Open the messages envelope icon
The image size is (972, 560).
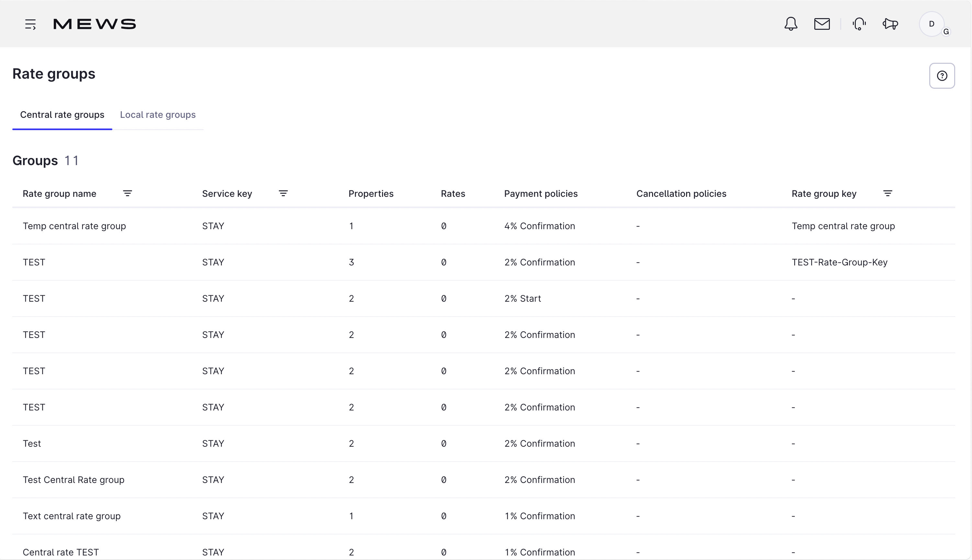point(822,24)
